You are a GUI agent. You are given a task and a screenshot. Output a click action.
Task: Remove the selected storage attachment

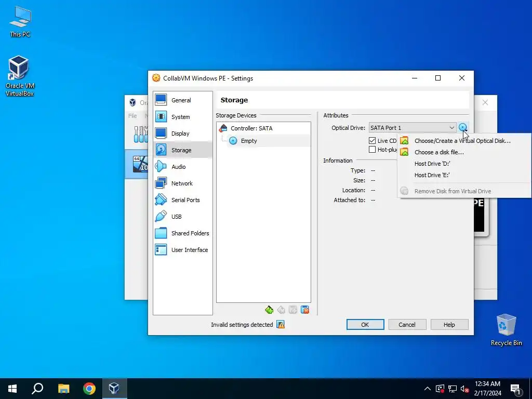[305, 310]
